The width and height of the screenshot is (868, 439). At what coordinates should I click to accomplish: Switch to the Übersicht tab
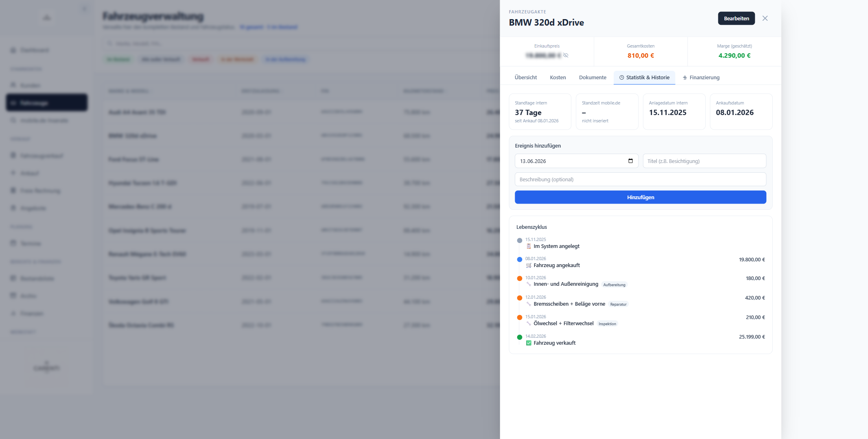tap(526, 77)
